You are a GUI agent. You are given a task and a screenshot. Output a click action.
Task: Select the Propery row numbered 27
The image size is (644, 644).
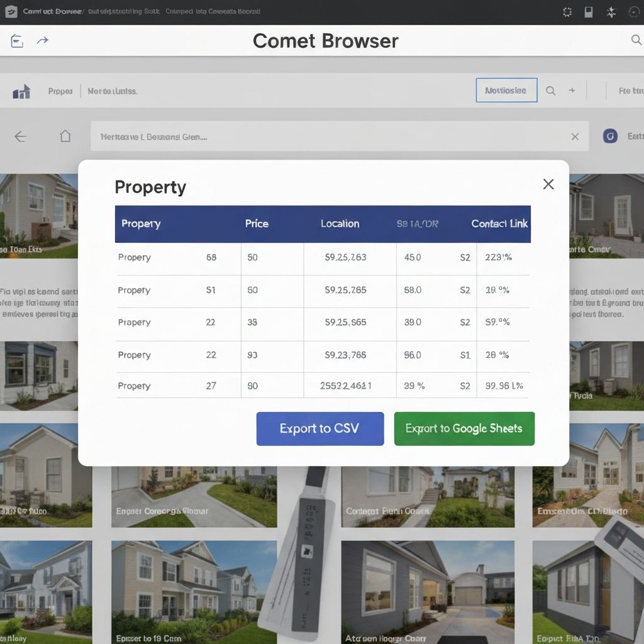[323, 386]
